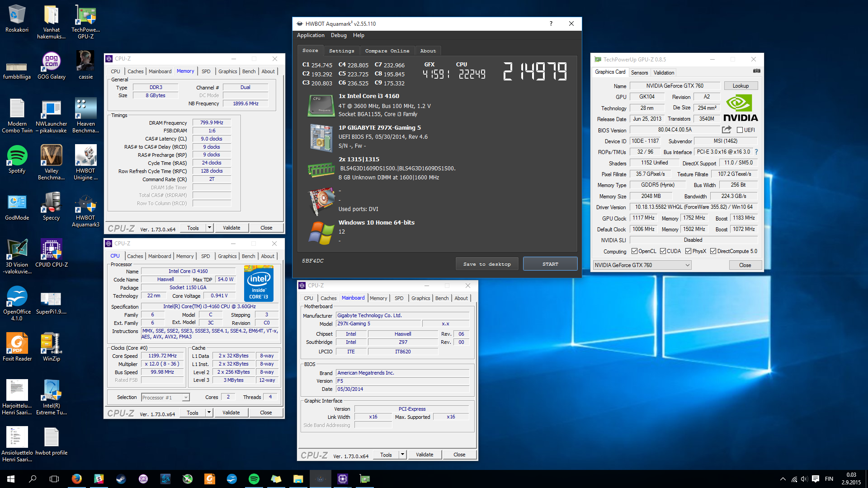
Task: Open the 3D Vision desktop icon
Action: click(x=17, y=257)
